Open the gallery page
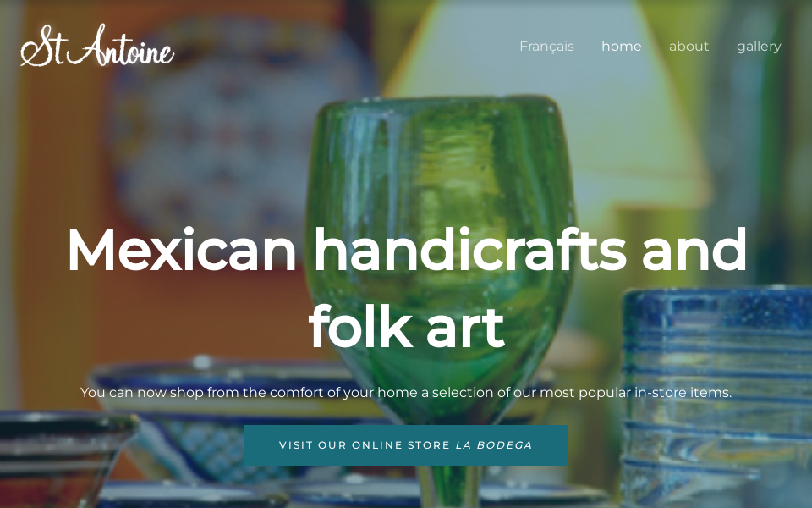Image resolution: width=812 pixels, height=508 pixels. (759, 47)
